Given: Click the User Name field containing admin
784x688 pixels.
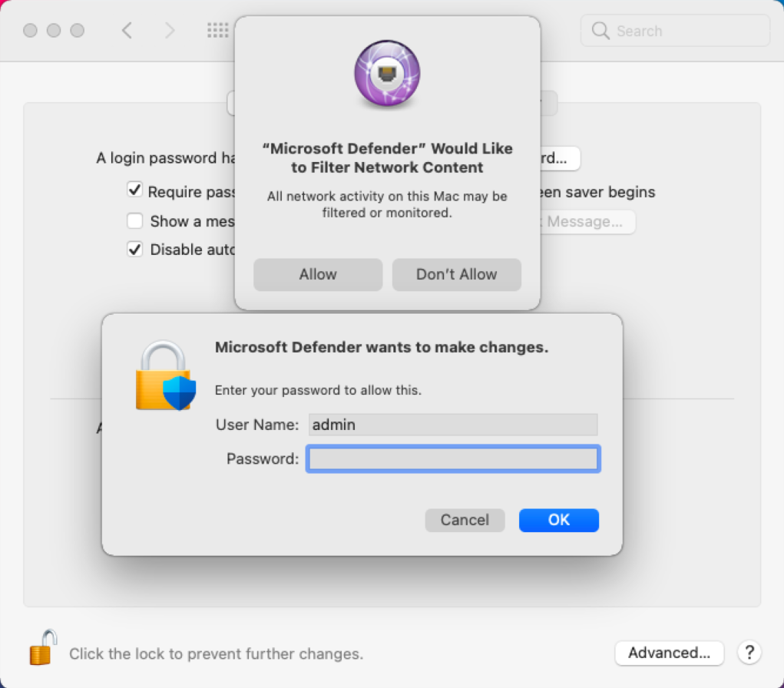Looking at the screenshot, I should point(453,425).
